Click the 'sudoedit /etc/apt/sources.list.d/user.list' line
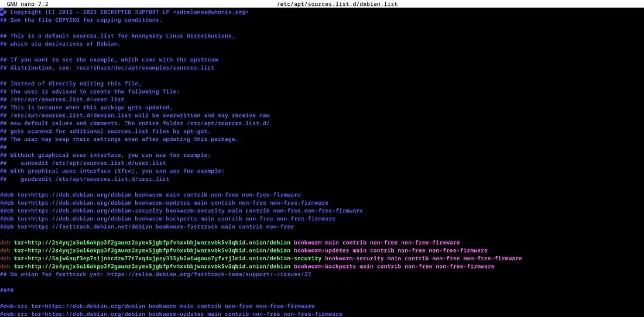The width and height of the screenshot is (644, 317). [83, 163]
